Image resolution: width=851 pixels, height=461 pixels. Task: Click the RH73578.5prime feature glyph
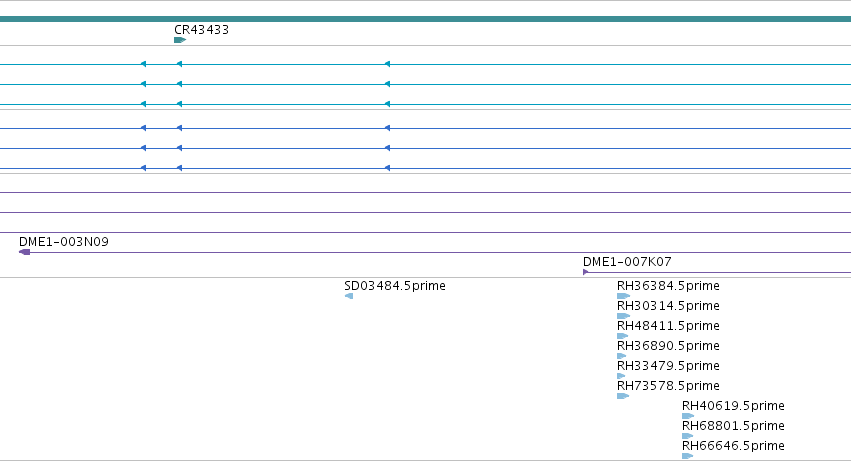coord(623,396)
